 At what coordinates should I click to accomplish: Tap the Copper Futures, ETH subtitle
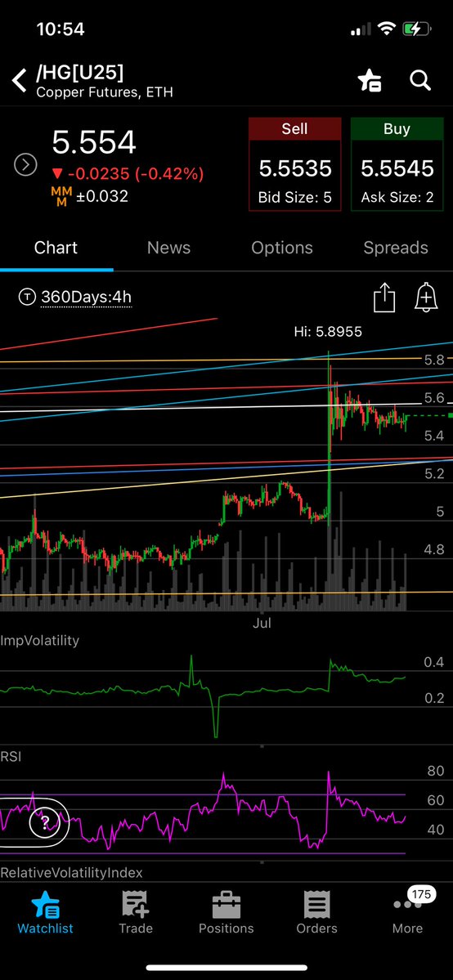tap(105, 92)
